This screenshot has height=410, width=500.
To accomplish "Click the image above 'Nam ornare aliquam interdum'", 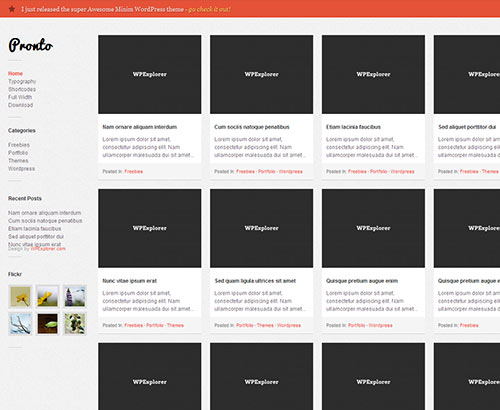I will (150, 74).
